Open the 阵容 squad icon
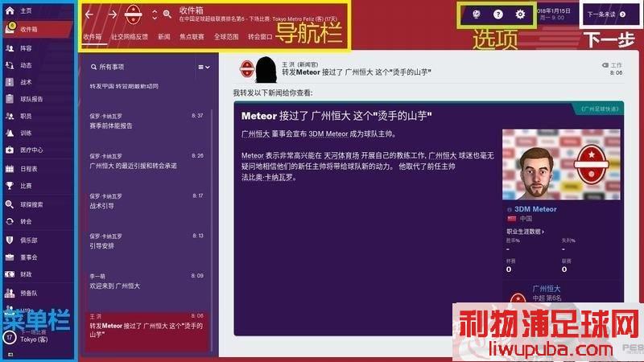The width and height of the screenshot is (644, 362). click(x=10, y=48)
